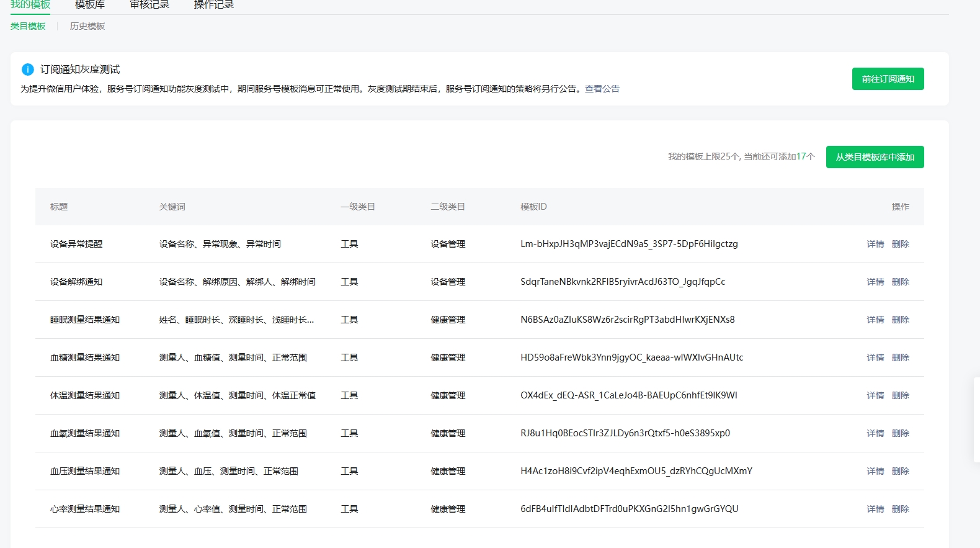Open the 审核记录 tab
Viewport: 980px width, 548px height.
click(149, 5)
